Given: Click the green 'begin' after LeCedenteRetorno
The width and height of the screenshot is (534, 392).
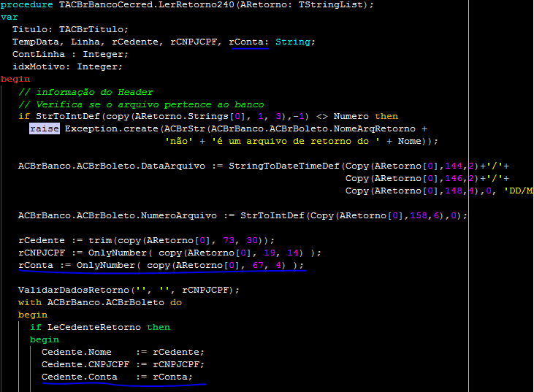Looking at the screenshot, I should pos(45,340).
